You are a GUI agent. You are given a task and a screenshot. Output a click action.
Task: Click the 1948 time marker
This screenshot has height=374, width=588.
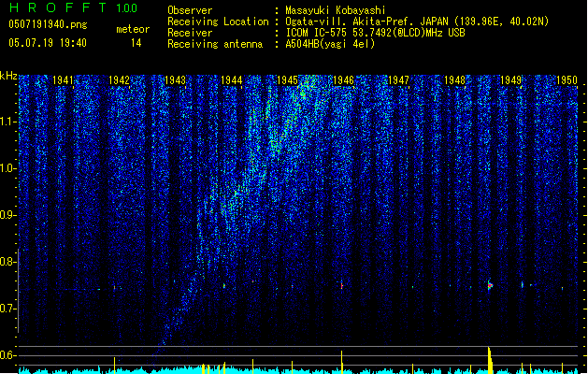coord(455,80)
